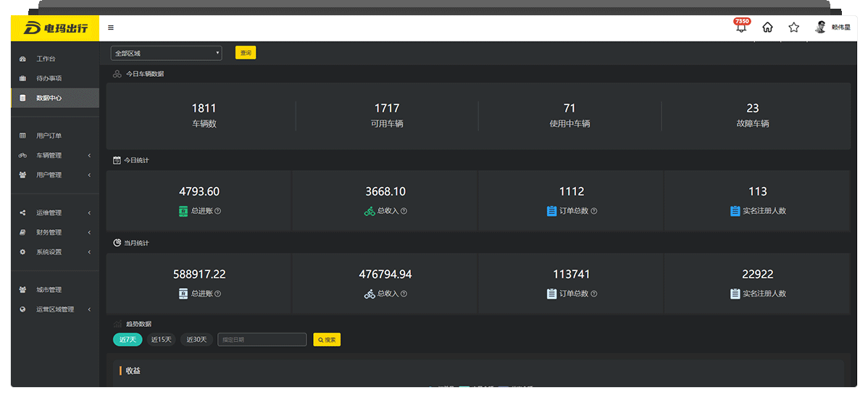Click the yellow 搜索 button

point(327,339)
